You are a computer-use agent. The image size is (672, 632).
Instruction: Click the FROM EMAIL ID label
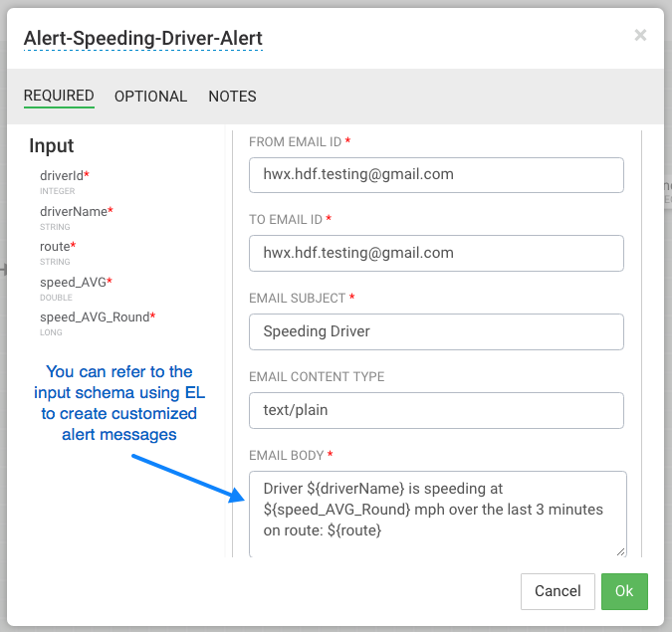[x=295, y=141]
